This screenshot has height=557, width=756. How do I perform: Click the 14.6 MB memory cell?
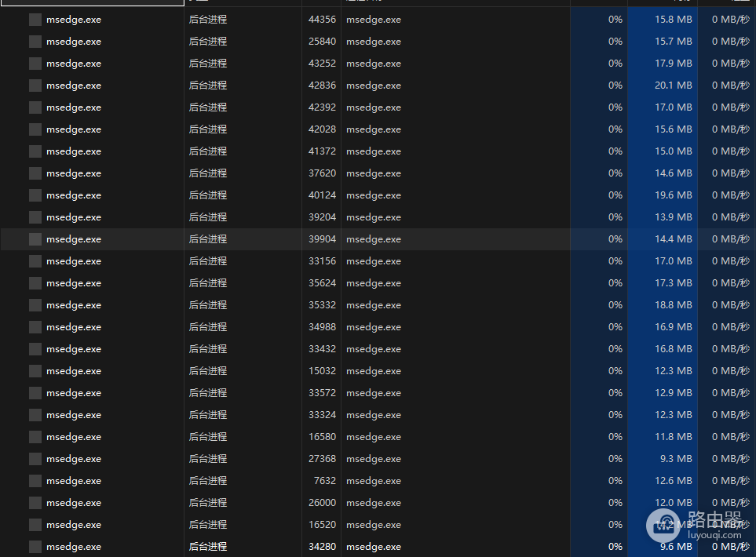click(673, 173)
